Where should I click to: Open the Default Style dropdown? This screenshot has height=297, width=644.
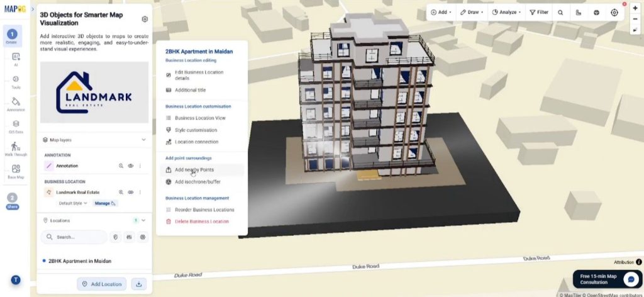[73, 203]
